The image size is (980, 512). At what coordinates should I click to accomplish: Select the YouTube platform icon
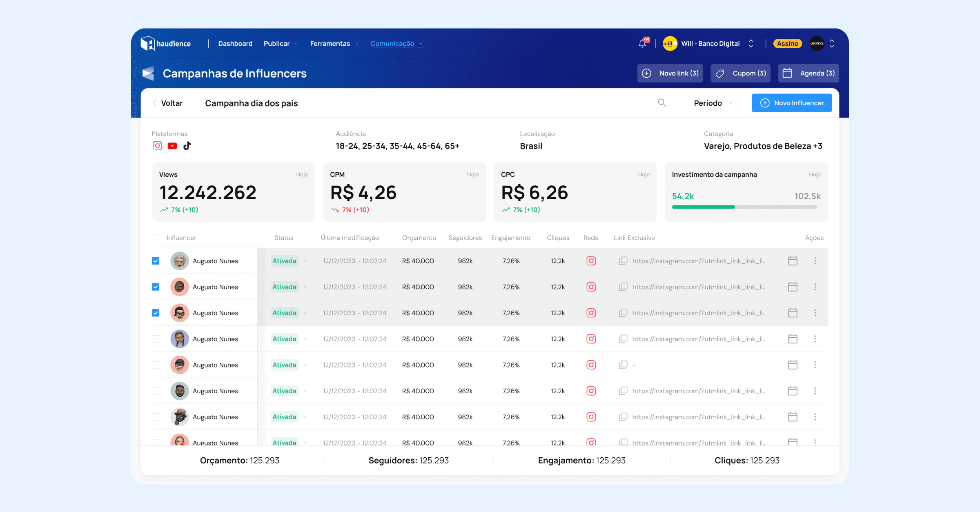[172, 146]
